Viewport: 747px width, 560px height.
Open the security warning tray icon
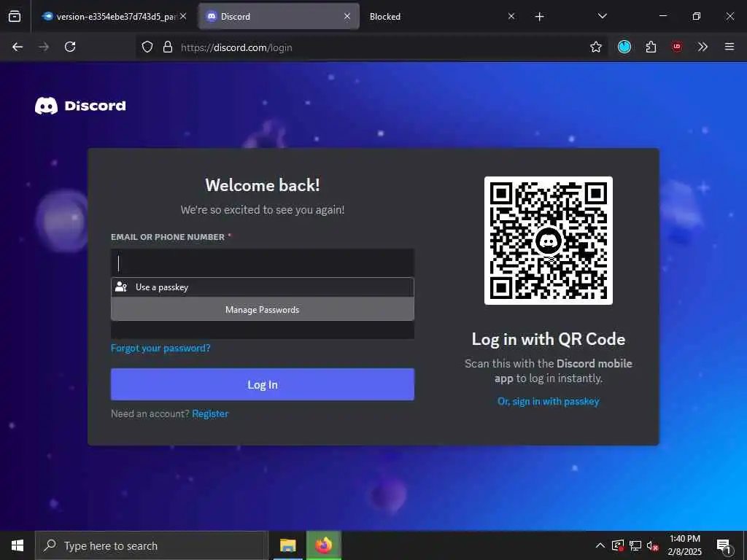(x=618, y=545)
